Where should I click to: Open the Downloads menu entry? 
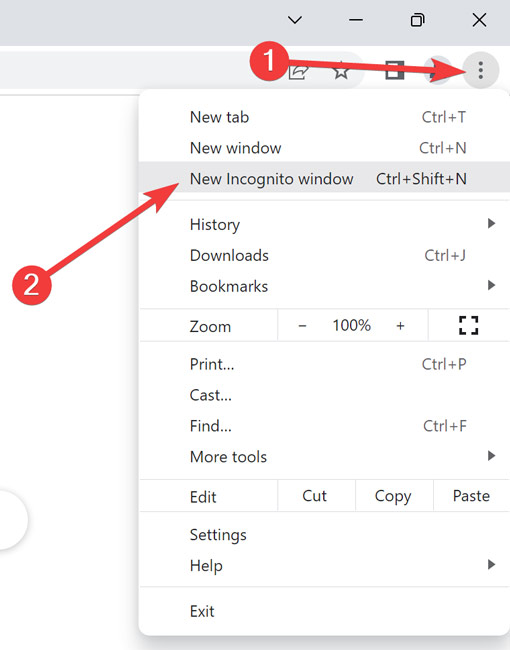325,255
